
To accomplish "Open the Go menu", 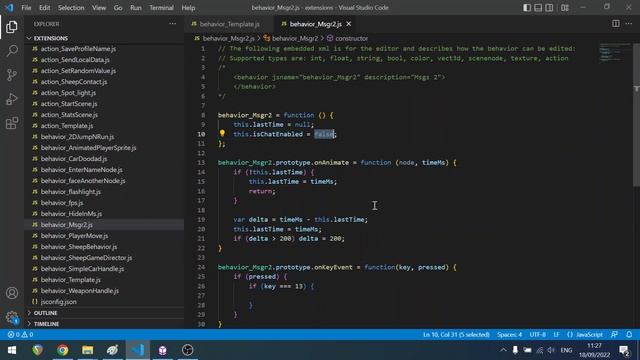I will point(118,8).
